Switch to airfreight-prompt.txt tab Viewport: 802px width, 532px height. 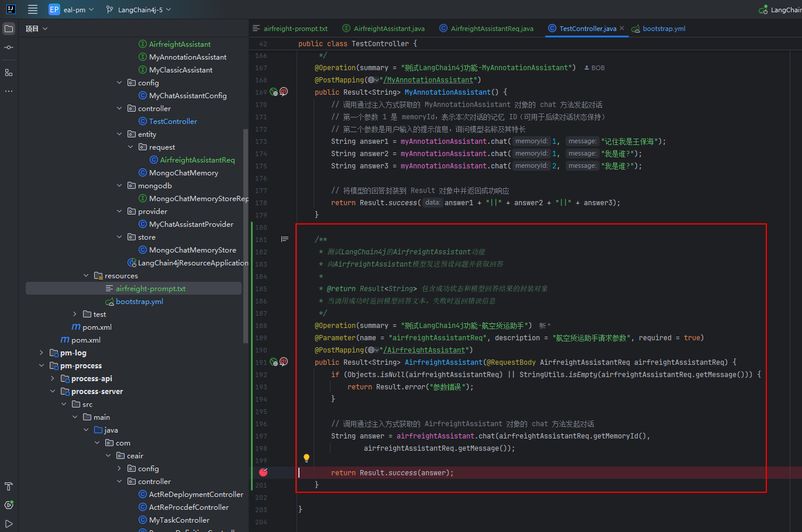pyautogui.click(x=290, y=28)
